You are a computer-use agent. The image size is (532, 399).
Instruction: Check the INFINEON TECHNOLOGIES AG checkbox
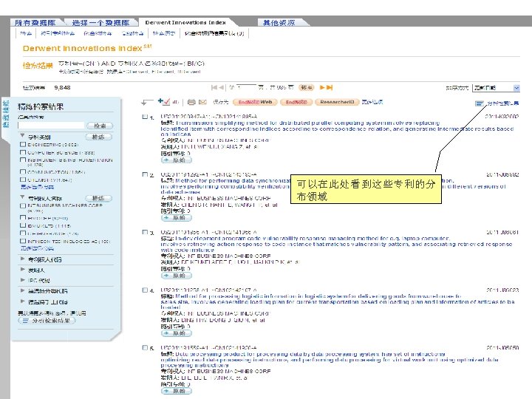click(23, 241)
